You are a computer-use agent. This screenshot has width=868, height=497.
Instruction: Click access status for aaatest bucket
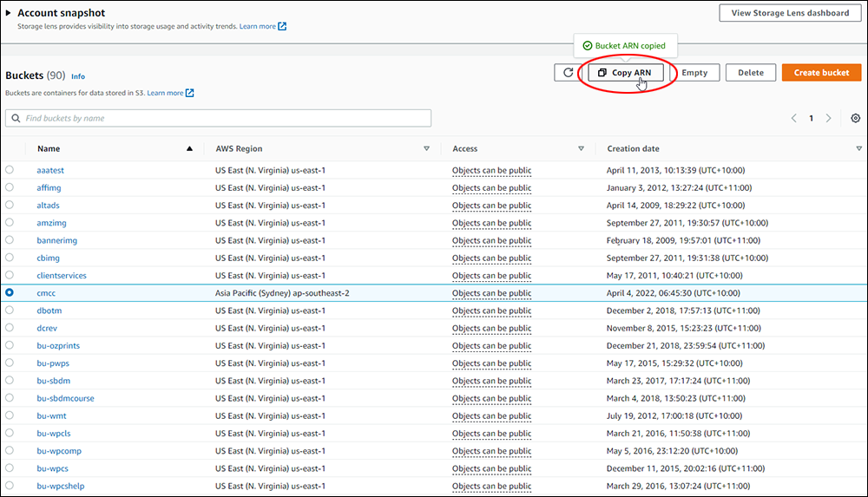[491, 171]
